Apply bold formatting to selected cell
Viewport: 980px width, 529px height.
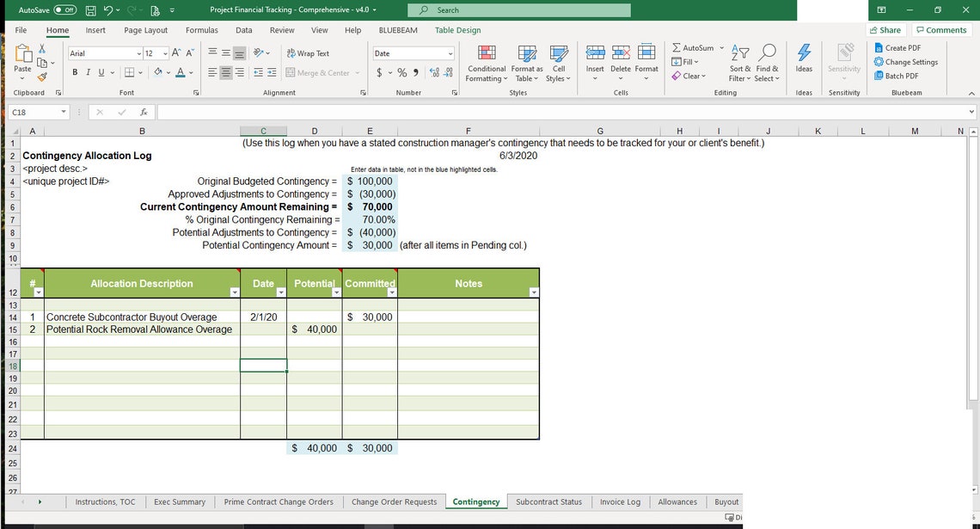tap(74, 72)
